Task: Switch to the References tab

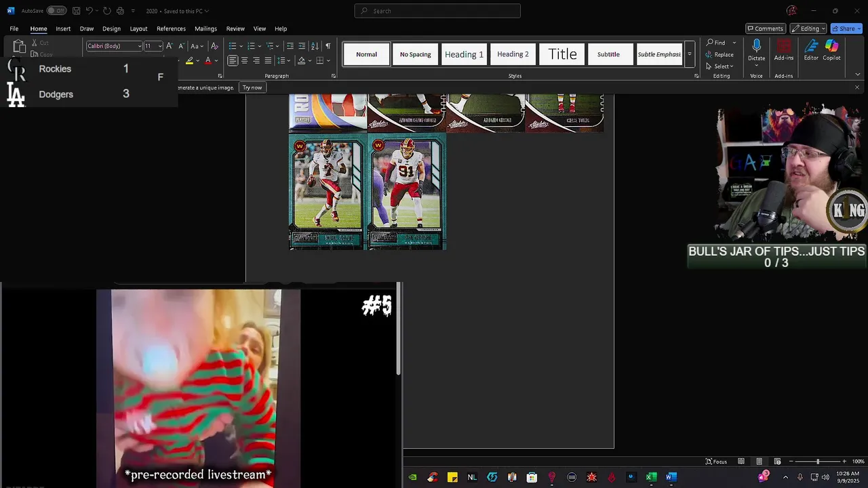Action: (x=171, y=28)
